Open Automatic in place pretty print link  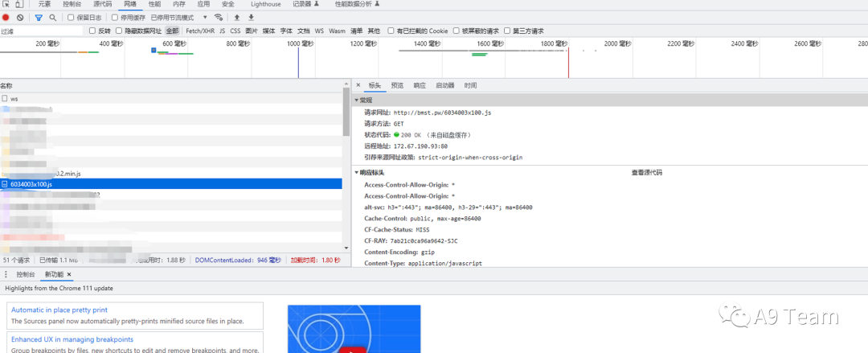(x=59, y=310)
